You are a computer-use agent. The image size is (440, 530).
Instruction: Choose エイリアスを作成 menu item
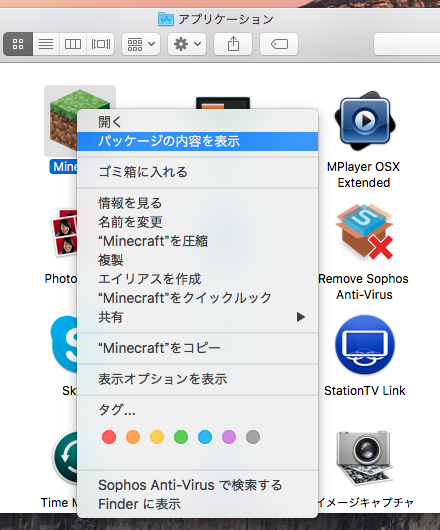click(x=197, y=279)
